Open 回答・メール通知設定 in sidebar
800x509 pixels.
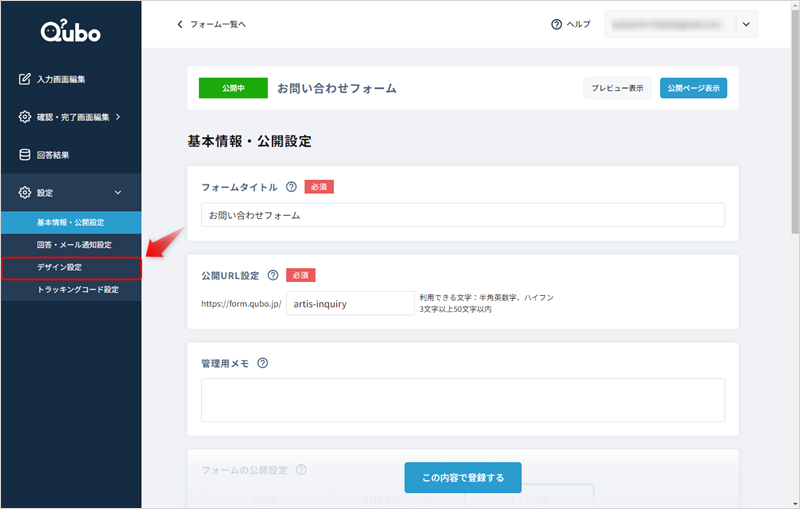(x=74, y=245)
